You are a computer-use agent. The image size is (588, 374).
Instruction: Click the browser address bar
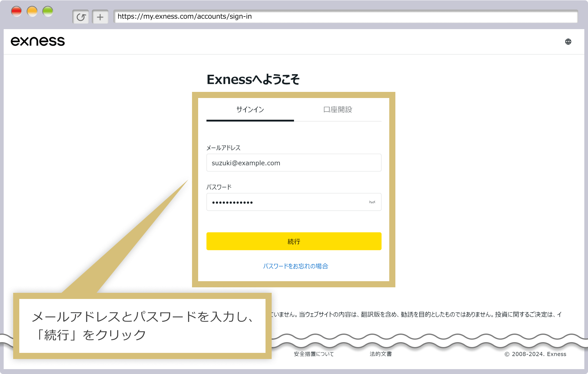345,17
